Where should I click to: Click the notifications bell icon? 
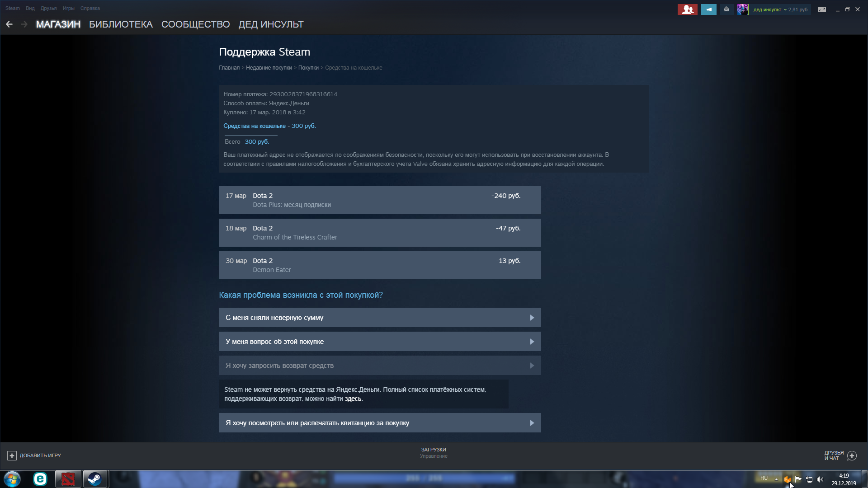coord(726,9)
